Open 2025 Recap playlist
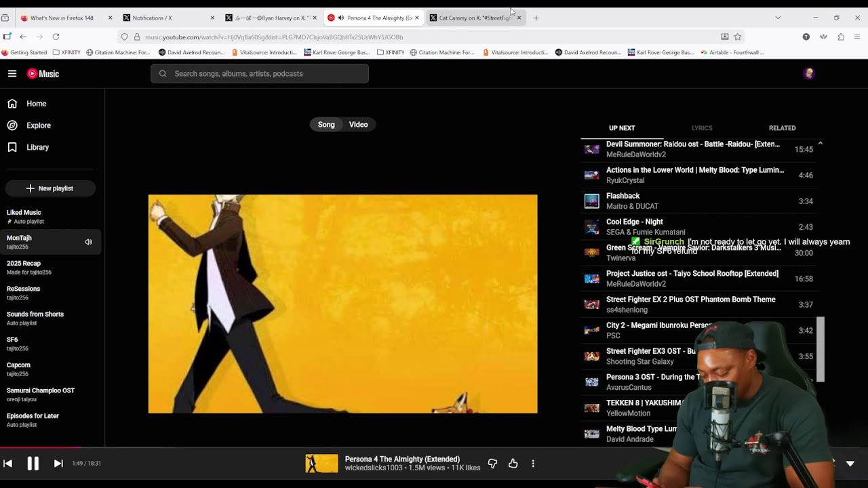 [50, 268]
